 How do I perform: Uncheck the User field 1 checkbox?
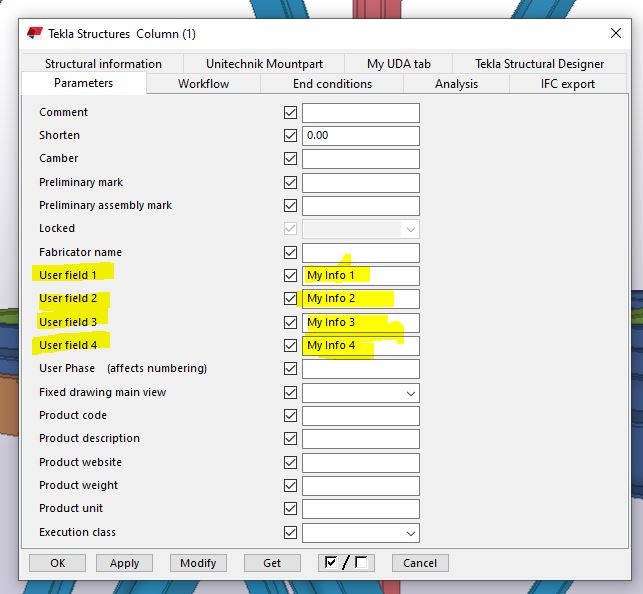pyautogui.click(x=290, y=275)
